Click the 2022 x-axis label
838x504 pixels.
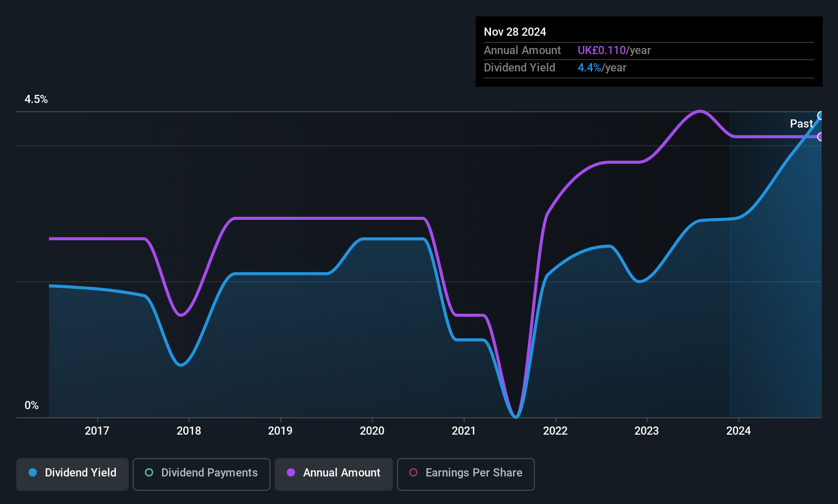(555, 431)
